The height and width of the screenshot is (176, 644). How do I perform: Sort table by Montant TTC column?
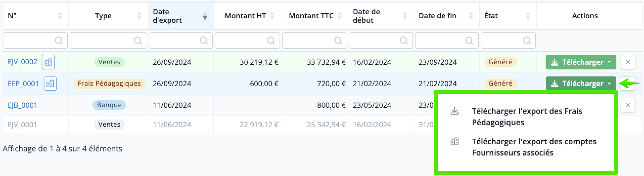[x=339, y=16]
